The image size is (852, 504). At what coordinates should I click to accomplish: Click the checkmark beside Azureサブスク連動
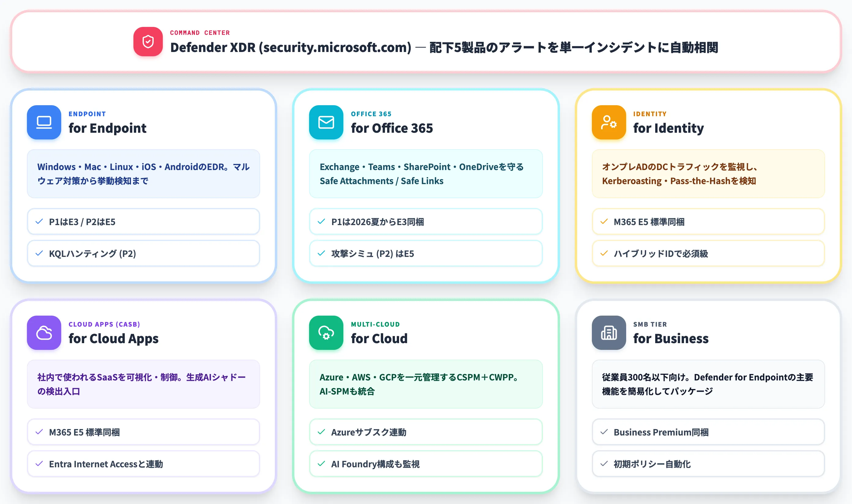(321, 432)
